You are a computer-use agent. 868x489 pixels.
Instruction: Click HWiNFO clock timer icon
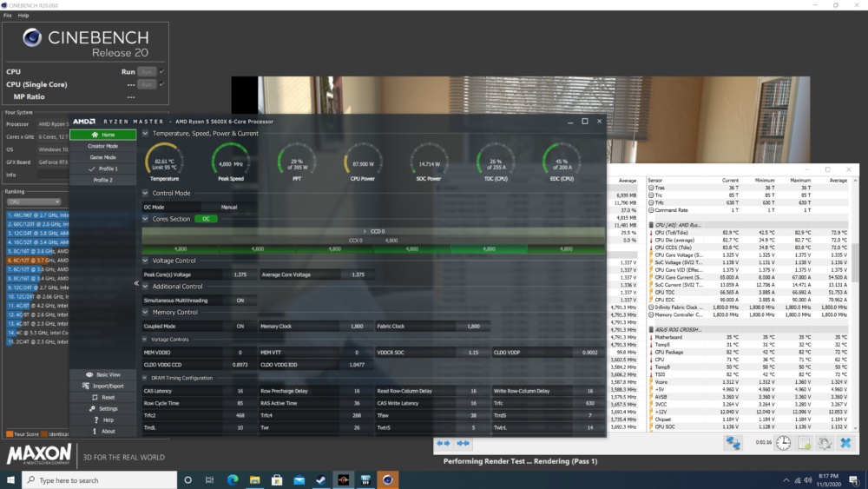click(x=783, y=442)
